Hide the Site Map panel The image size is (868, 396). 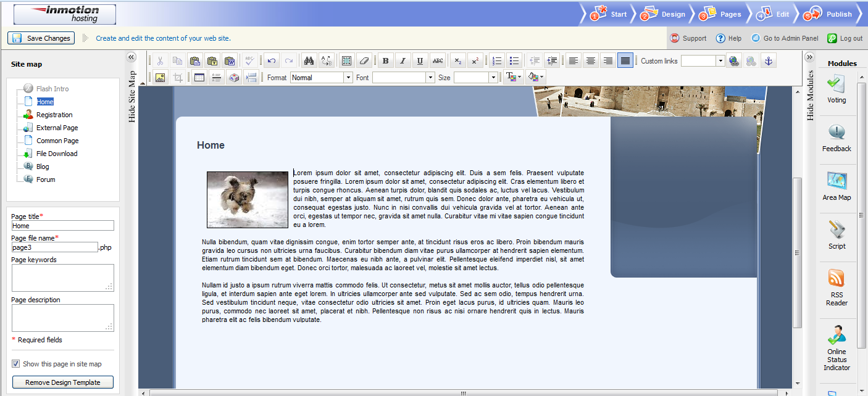click(x=131, y=57)
